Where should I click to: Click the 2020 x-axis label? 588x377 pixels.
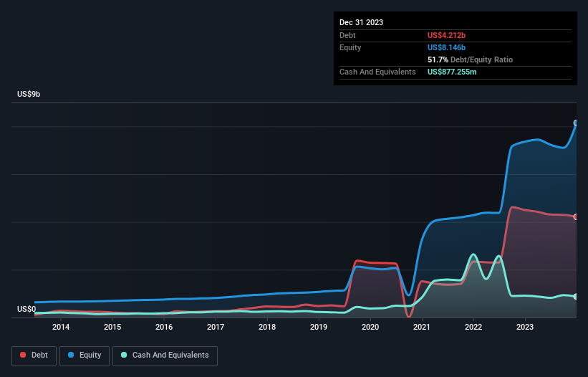point(370,327)
